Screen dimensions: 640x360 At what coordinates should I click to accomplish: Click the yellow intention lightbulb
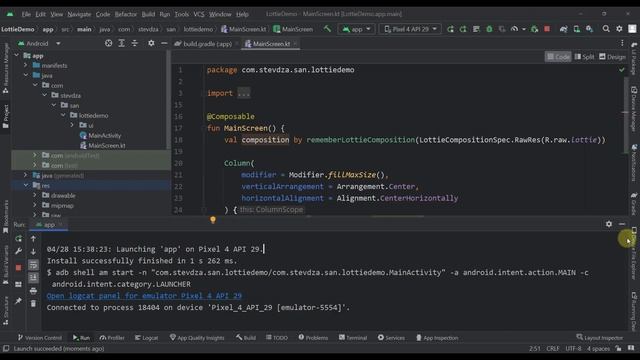point(213,220)
